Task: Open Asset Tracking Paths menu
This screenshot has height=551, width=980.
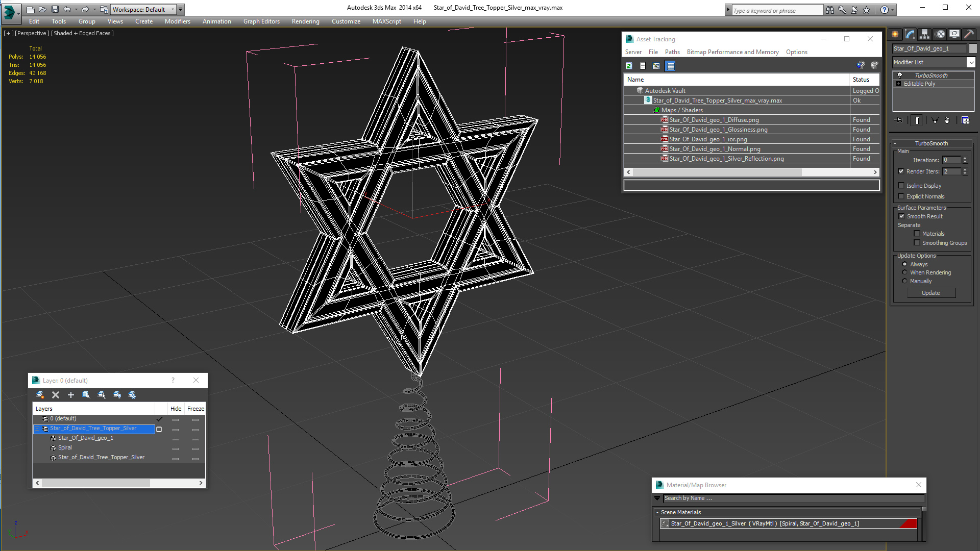Action: pos(672,52)
